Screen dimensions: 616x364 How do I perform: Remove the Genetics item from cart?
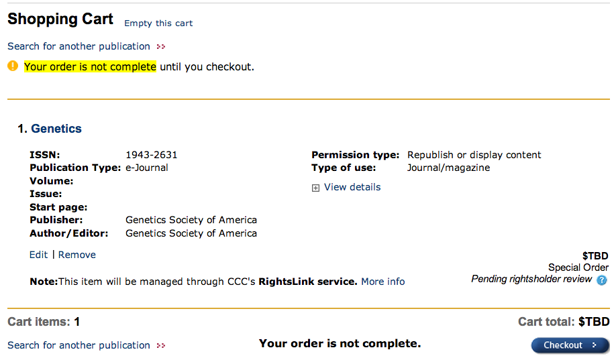tap(77, 255)
